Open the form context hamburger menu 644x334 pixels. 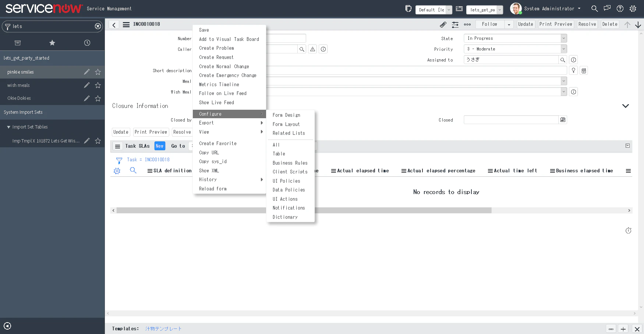coord(126,25)
